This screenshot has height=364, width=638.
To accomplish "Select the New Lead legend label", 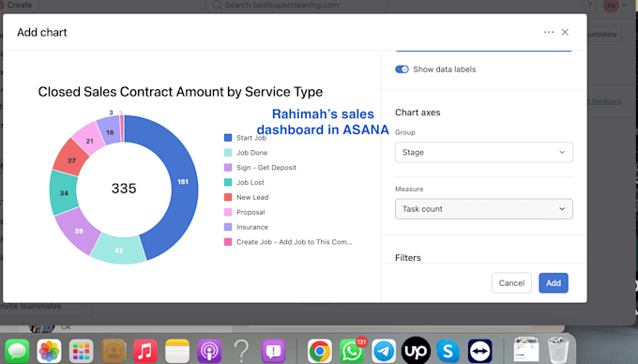I will click(252, 197).
